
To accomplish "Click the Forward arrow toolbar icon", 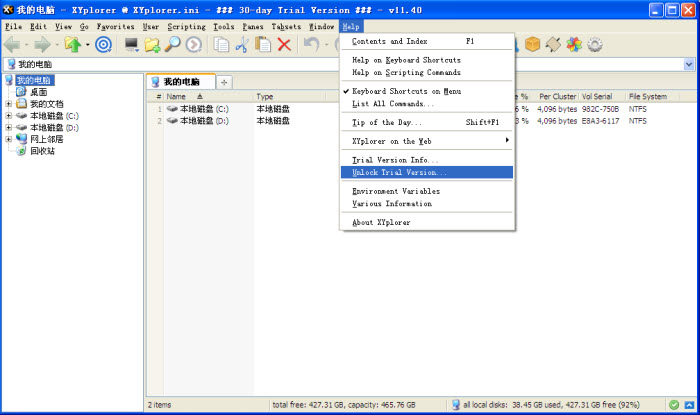I will tap(42, 45).
